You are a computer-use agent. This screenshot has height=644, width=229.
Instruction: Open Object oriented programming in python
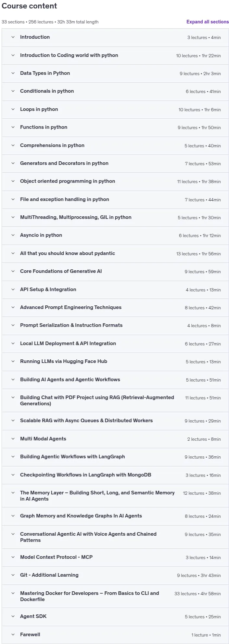pyautogui.click(x=115, y=181)
